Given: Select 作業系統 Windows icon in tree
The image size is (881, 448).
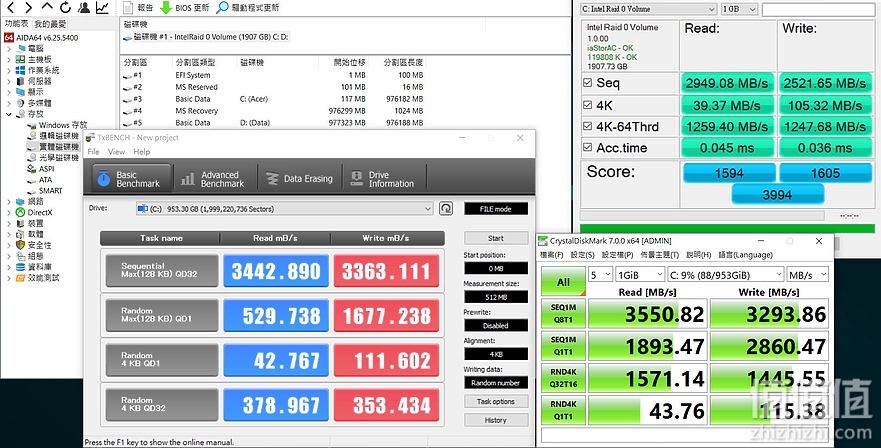Looking at the screenshot, I should pyautogui.click(x=20, y=70).
